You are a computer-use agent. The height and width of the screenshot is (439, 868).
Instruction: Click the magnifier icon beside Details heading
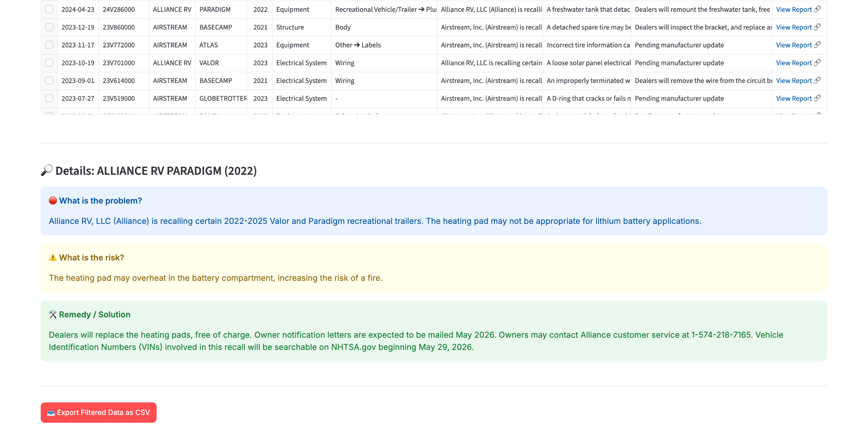click(47, 170)
